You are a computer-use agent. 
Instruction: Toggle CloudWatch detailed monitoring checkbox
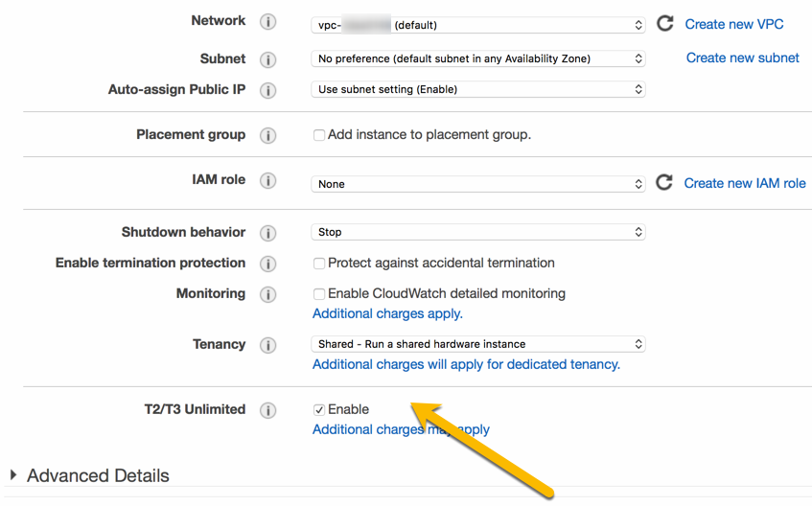click(x=319, y=294)
